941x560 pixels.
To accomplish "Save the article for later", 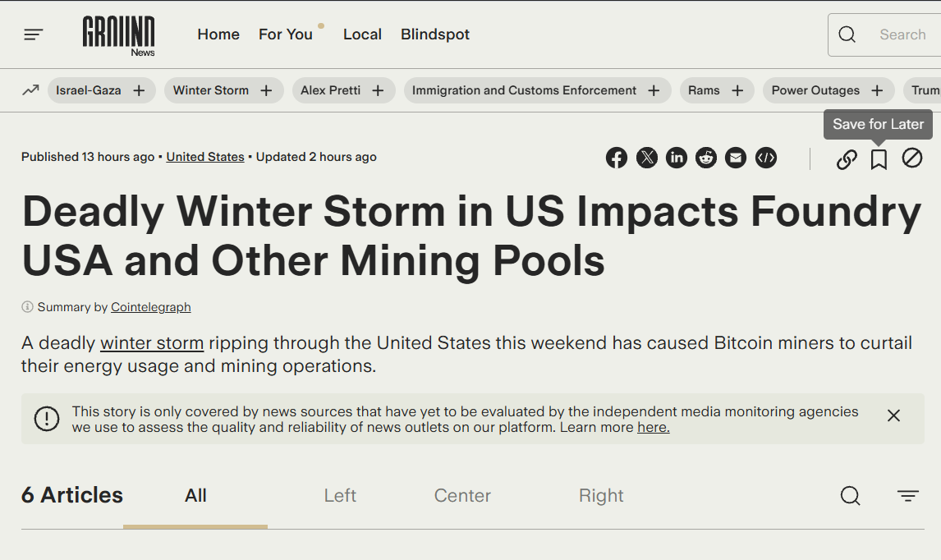I will pyautogui.click(x=879, y=159).
